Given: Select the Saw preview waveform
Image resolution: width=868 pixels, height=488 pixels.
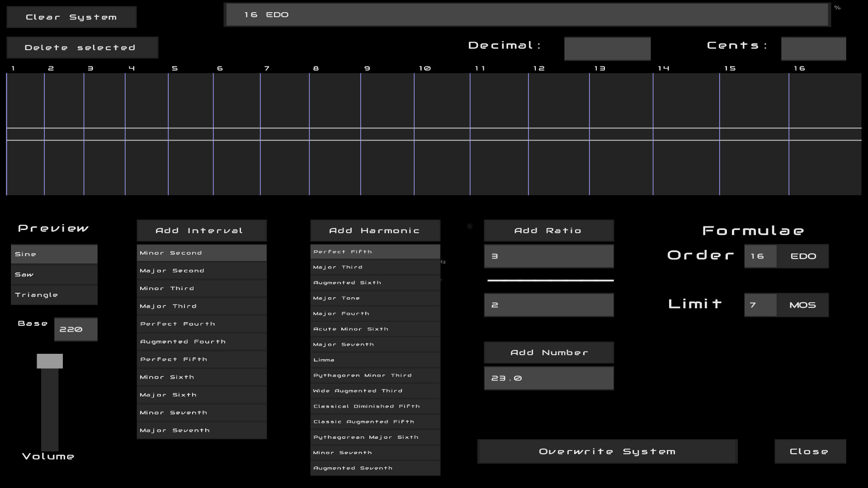Looking at the screenshot, I should click(x=54, y=274).
